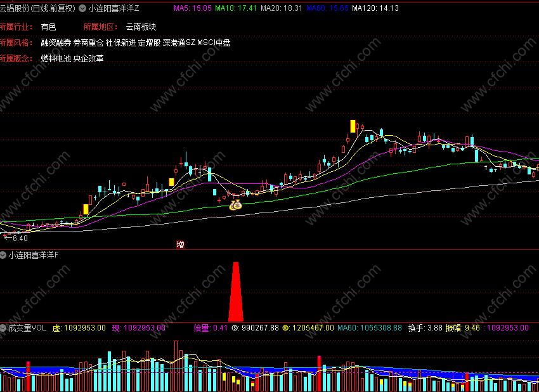Click the 振幅: 9.46 amplitude value
The image size is (539, 392).
(463, 328)
